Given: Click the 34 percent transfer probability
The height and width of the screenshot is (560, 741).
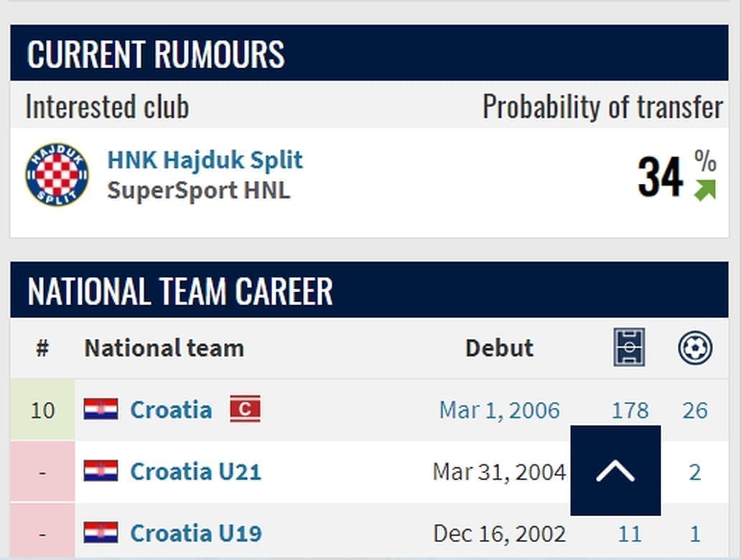Looking at the screenshot, I should pyautogui.click(x=660, y=177).
